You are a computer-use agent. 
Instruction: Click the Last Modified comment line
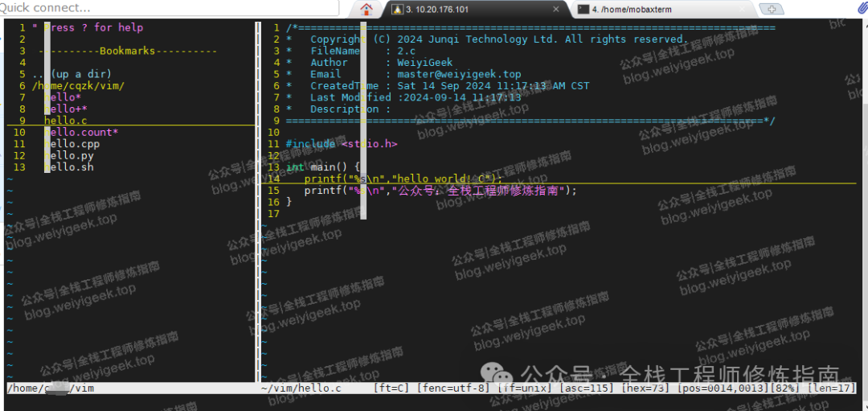pyautogui.click(x=403, y=97)
